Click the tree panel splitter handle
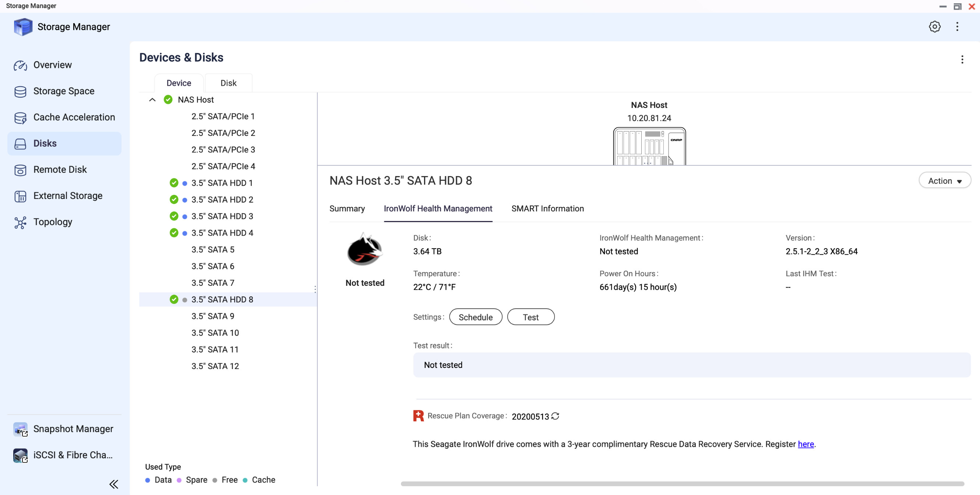This screenshot has height=495, width=980. click(315, 289)
